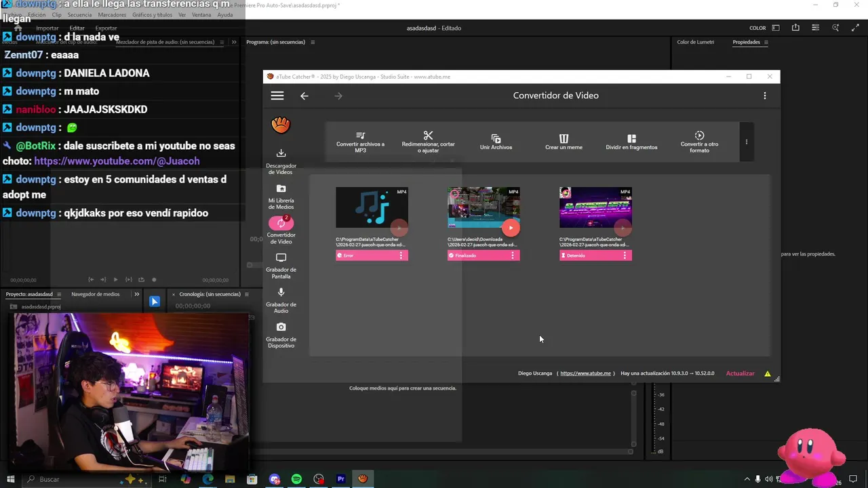Open the Windows Start menu
Screen dimensions: 868x488
tap(9, 479)
